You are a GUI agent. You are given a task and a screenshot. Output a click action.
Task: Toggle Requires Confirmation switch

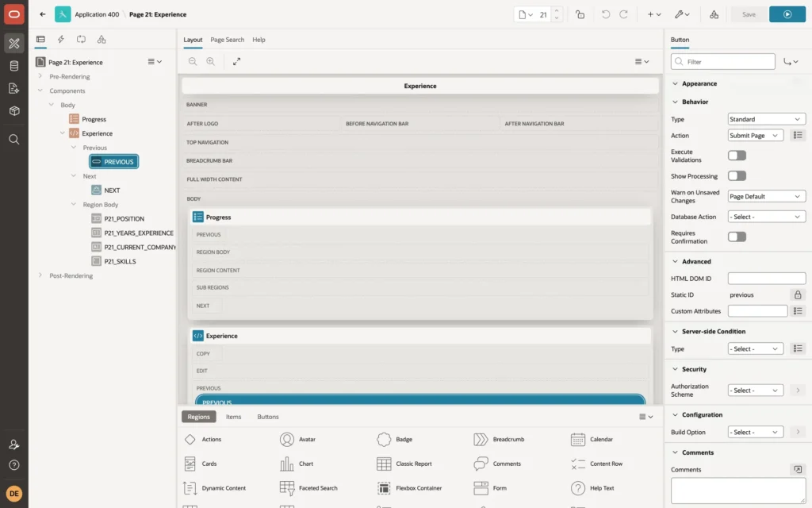point(737,237)
